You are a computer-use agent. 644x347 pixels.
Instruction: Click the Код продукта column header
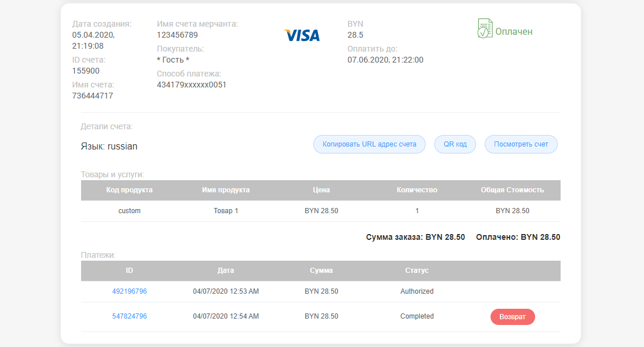pos(129,190)
